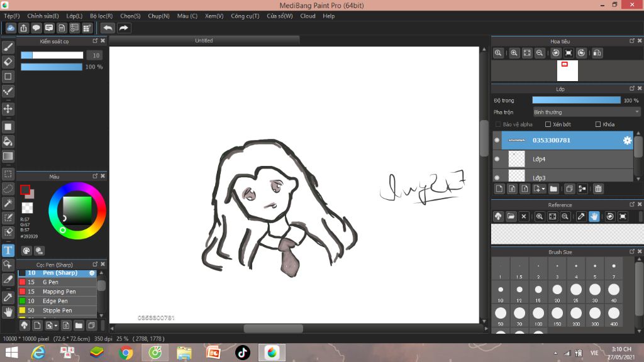Open Google Chrome from the taskbar
644x362 pixels.
tap(126, 353)
